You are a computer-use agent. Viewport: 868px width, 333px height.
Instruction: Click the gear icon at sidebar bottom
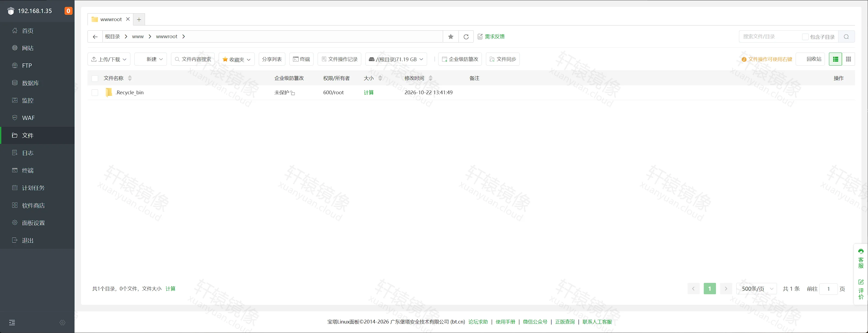(62, 322)
